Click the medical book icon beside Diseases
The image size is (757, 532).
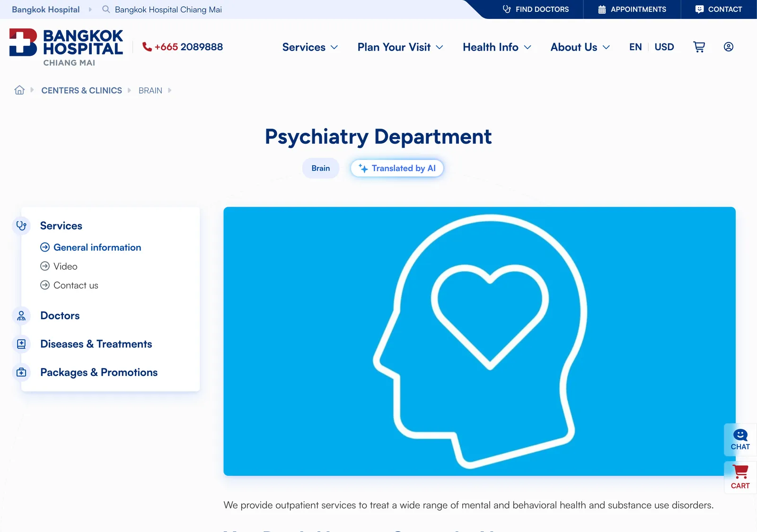tap(21, 344)
